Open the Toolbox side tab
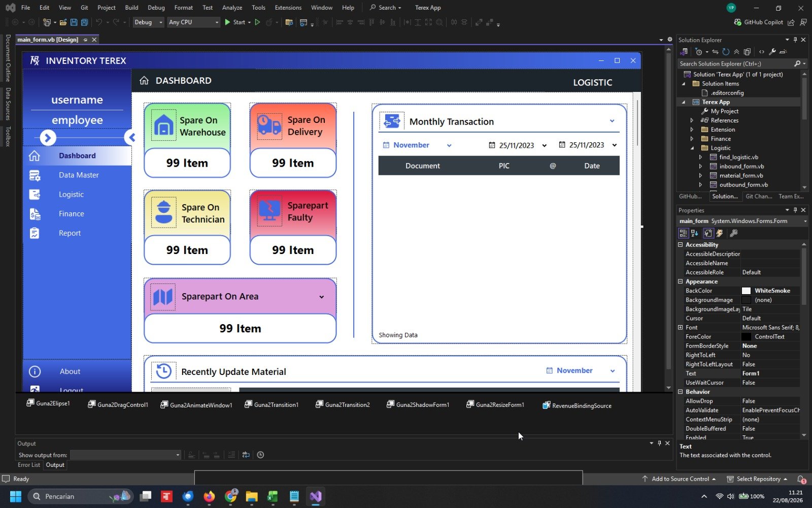The height and width of the screenshot is (508, 812). tap(8, 137)
